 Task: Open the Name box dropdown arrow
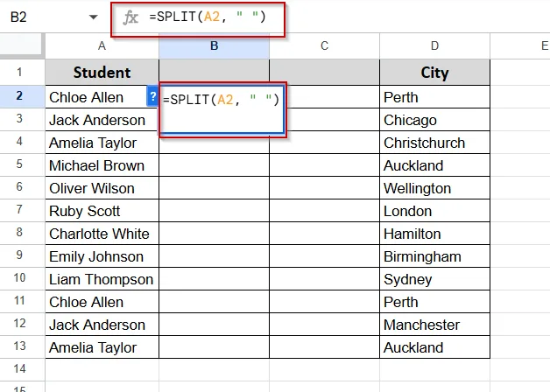(x=94, y=17)
